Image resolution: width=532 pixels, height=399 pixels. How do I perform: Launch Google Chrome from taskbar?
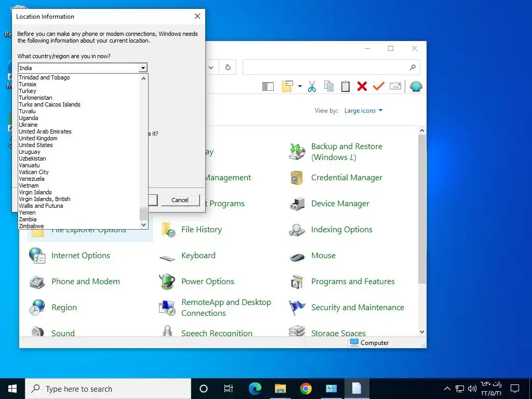click(305, 389)
